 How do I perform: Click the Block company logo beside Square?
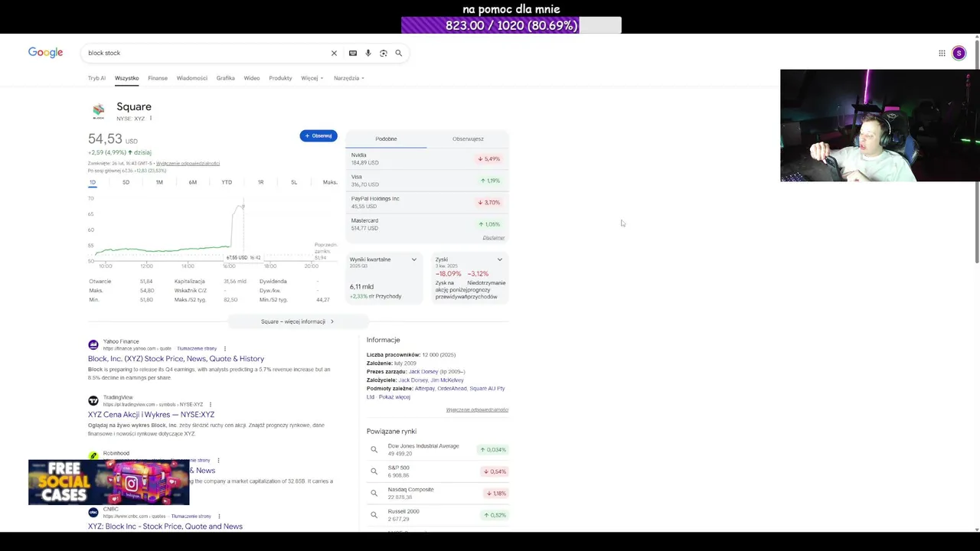98,112
